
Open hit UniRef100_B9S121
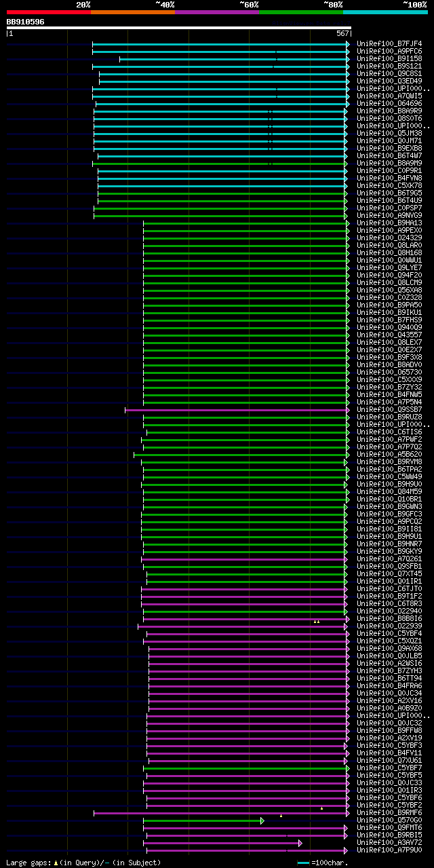(389, 66)
